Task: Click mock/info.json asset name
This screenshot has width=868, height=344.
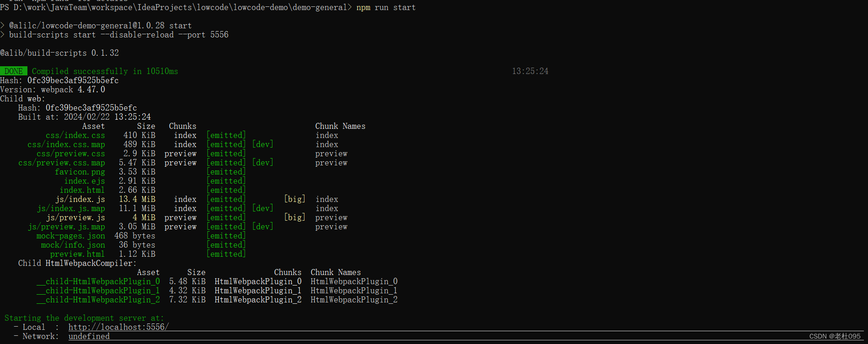Action: [x=73, y=245]
